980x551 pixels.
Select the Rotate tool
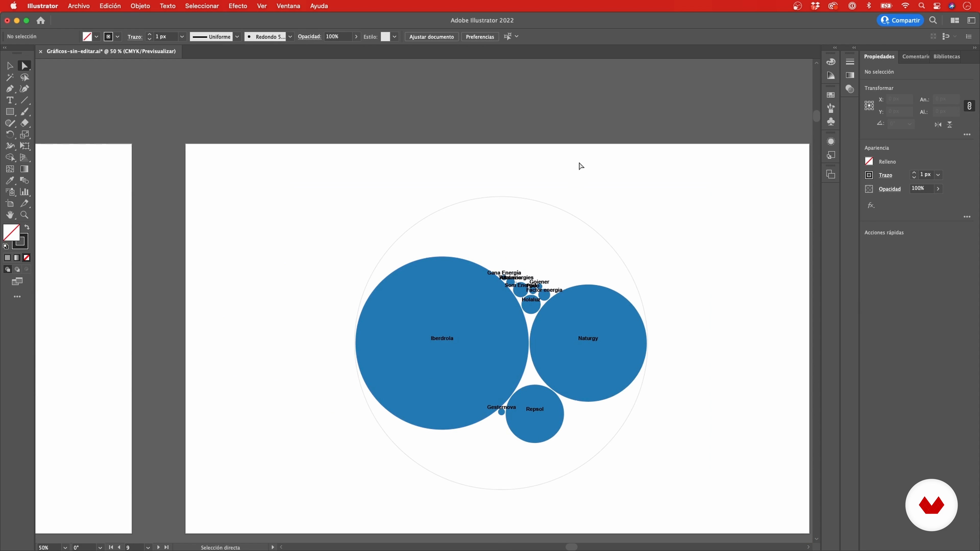tap(10, 135)
